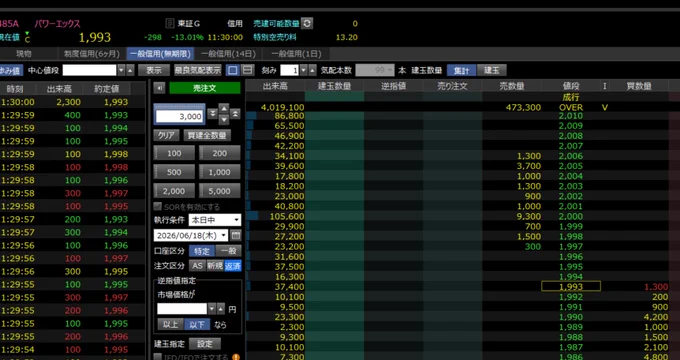The image size is (680, 360).
Task: Open the calendar icon beside the expiry date
Action: click(235, 235)
